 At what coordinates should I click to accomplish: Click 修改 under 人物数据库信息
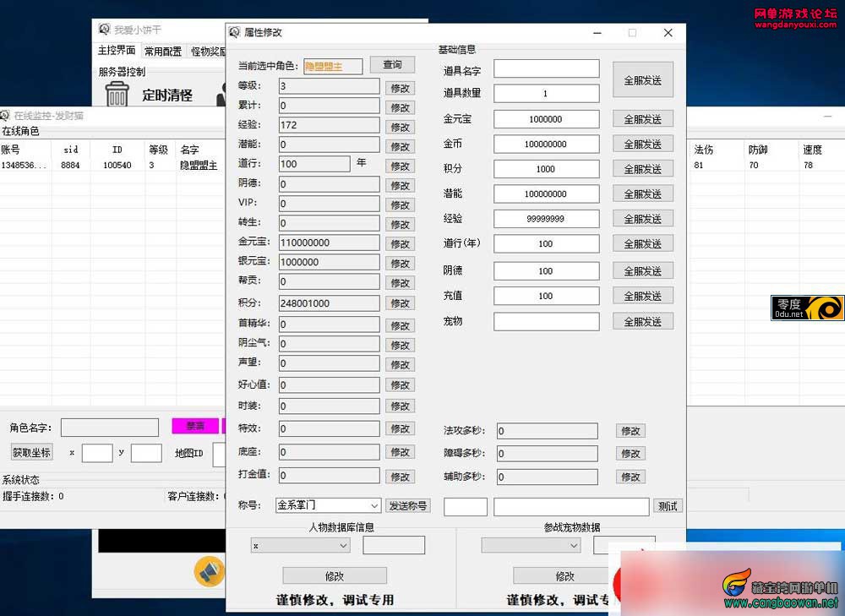point(334,575)
